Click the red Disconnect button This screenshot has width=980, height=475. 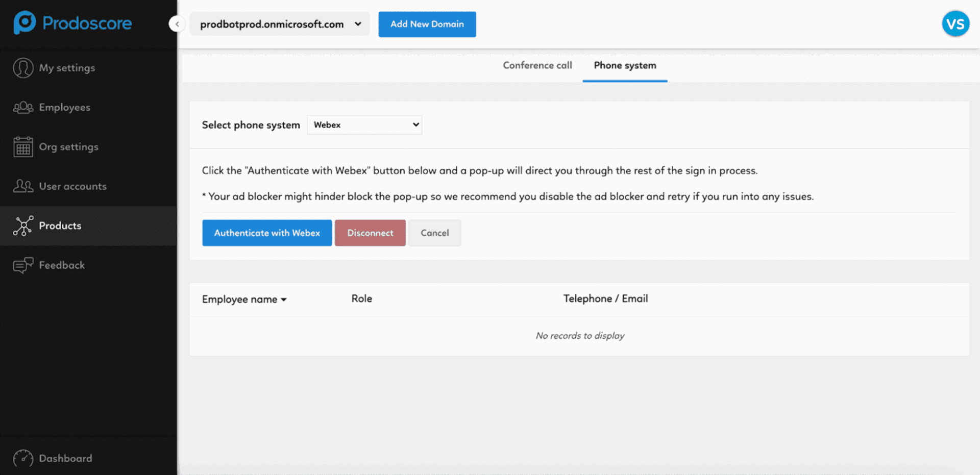(x=370, y=233)
